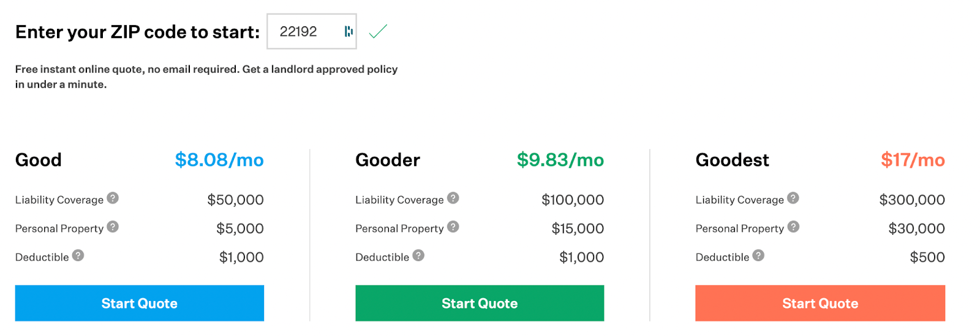
Task: Click the Good plan Deductible help icon
Action: pyautogui.click(x=78, y=256)
